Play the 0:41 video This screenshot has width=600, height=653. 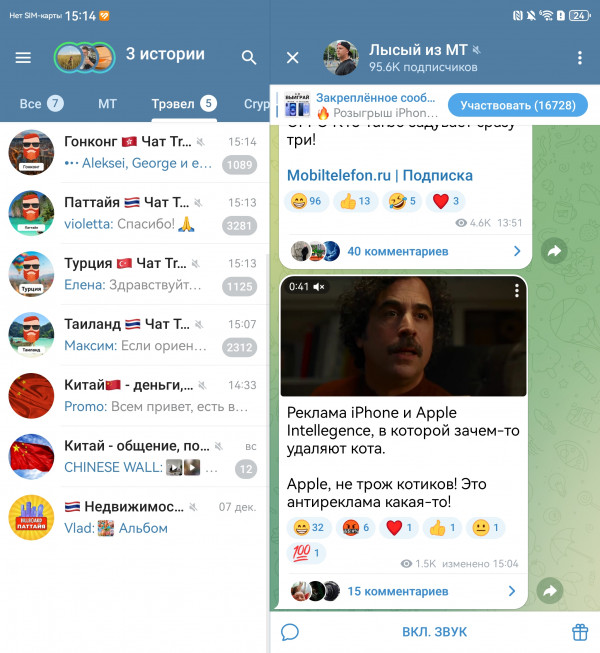[403, 336]
